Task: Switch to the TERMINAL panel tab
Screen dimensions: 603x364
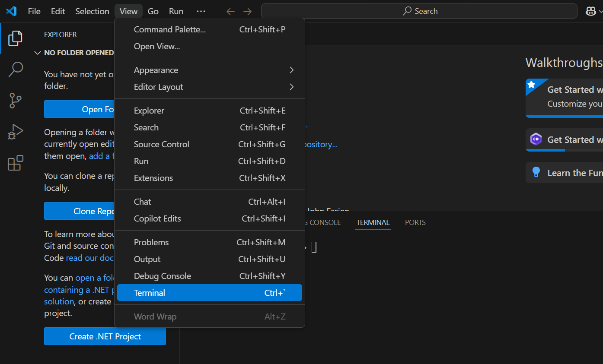Action: (x=373, y=222)
